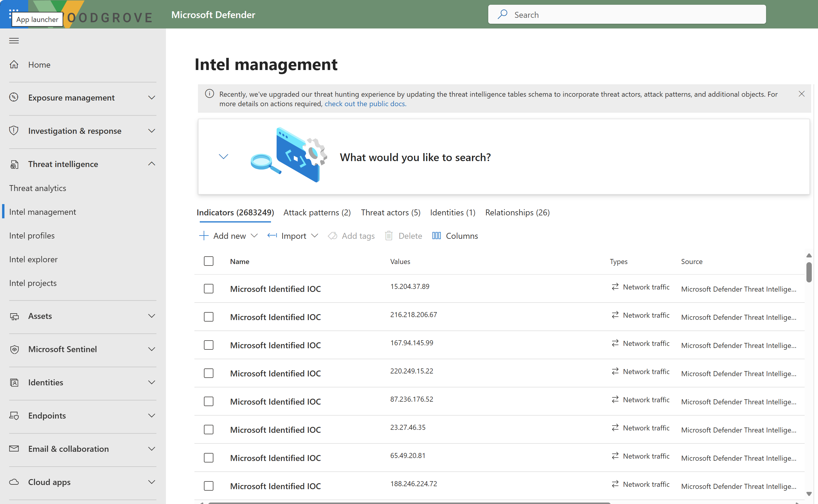This screenshot has width=818, height=504.
Task: Click the Email & collaboration envelope icon
Action: pos(14,449)
